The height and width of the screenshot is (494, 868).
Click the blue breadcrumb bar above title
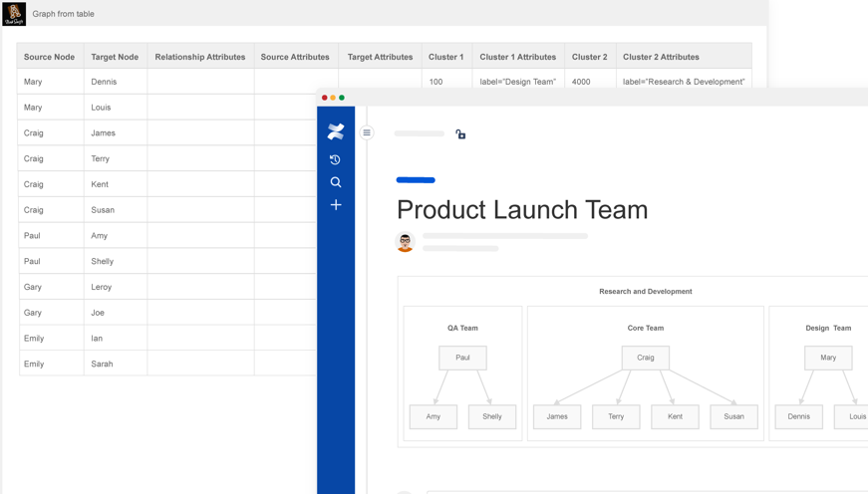(416, 180)
